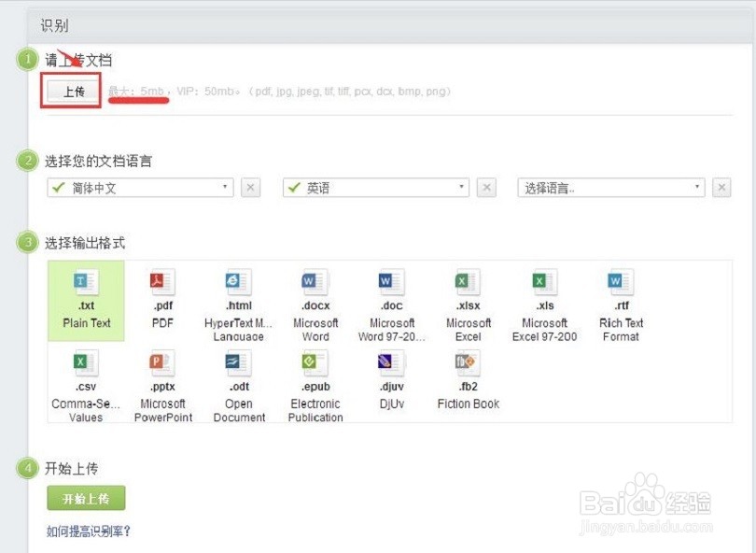Choose .odt Open Document format
Screen dimensions: 756x553
coord(239,386)
